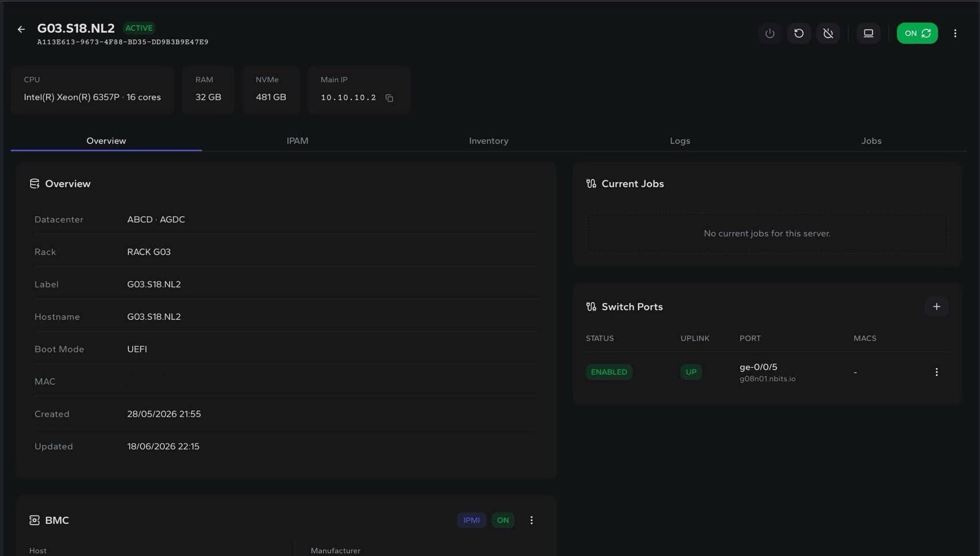The height and width of the screenshot is (556, 980).
Task: Click the MACS column header
Action: (865, 338)
